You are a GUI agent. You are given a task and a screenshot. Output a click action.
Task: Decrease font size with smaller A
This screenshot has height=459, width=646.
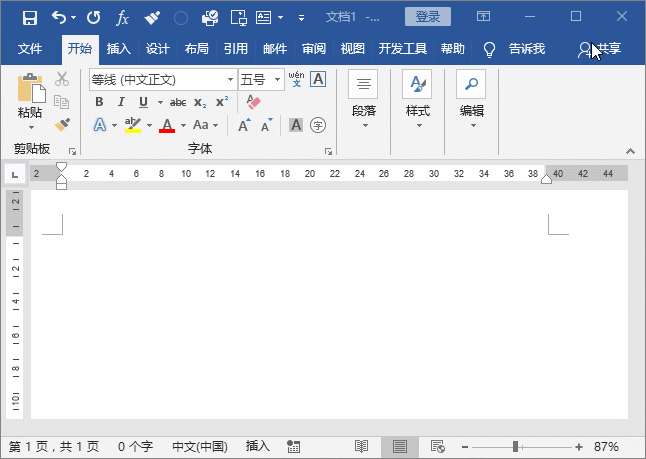[x=267, y=125]
